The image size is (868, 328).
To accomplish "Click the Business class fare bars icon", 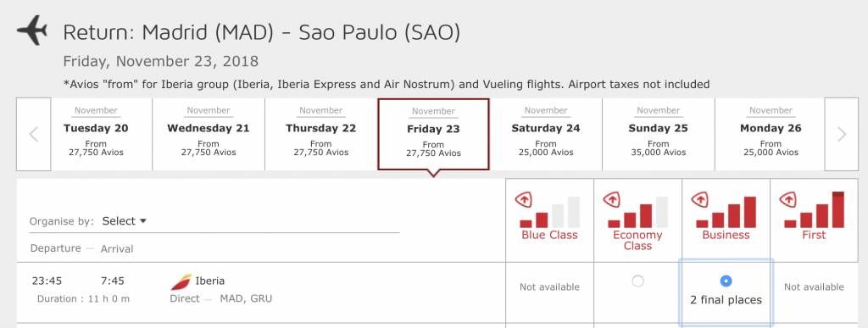I will click(x=726, y=210).
